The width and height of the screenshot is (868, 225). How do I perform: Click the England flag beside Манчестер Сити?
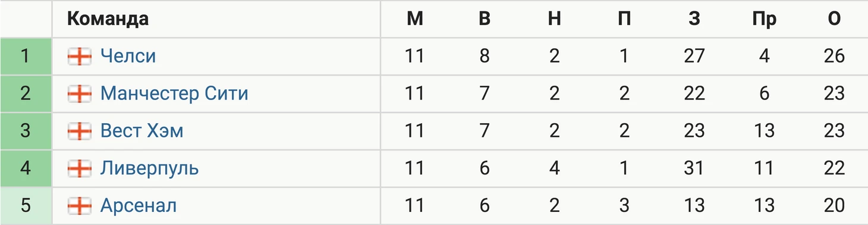pyautogui.click(x=79, y=94)
